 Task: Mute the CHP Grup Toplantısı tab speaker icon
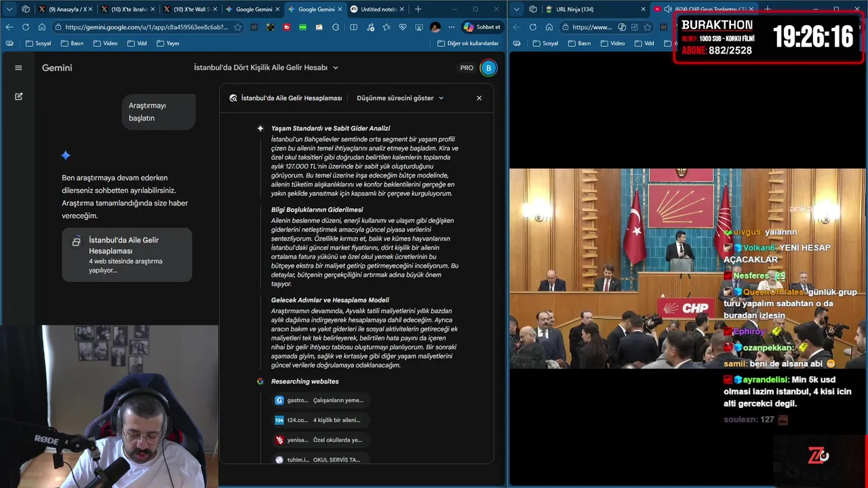click(x=667, y=9)
